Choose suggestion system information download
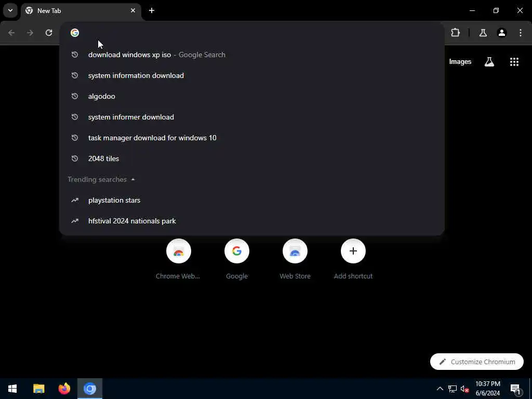The image size is (532, 399). (252, 75)
